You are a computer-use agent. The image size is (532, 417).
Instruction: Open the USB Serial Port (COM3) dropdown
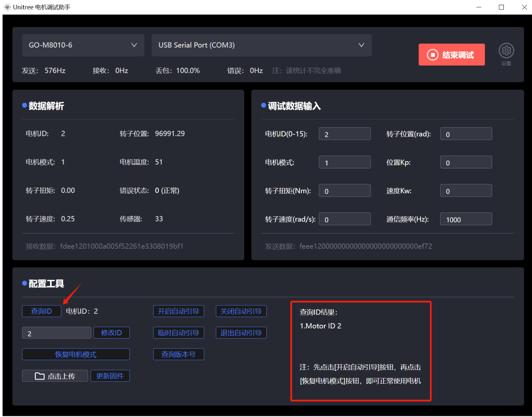tap(261, 45)
